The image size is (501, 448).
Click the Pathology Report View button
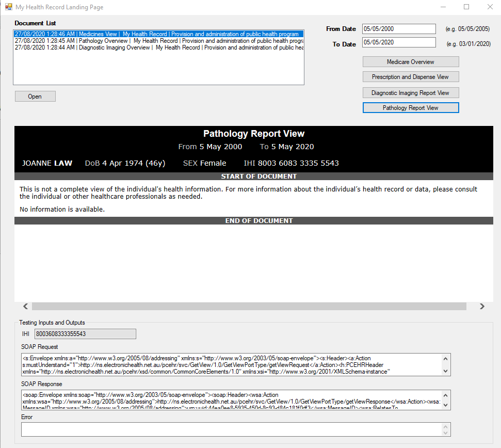point(411,108)
